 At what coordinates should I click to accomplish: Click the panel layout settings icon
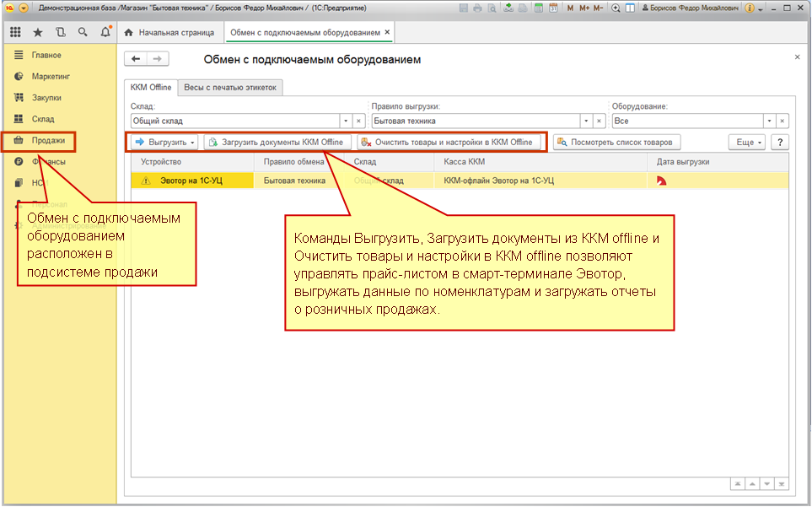coord(630,8)
